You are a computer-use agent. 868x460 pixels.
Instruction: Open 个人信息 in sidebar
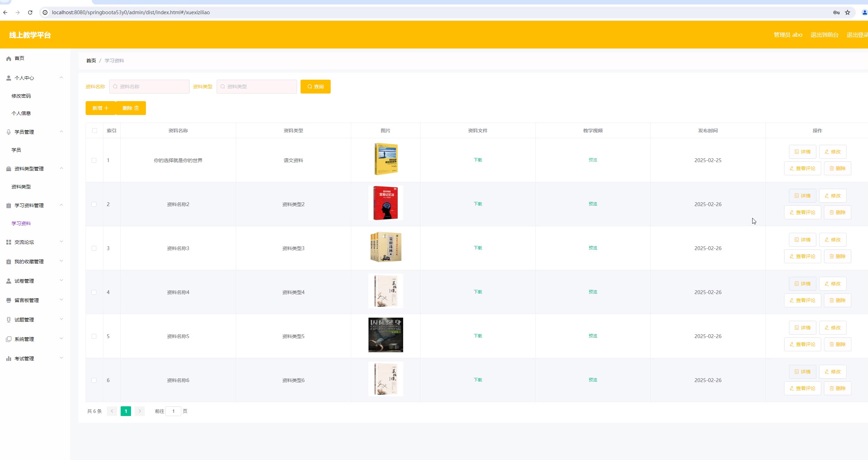pos(21,113)
